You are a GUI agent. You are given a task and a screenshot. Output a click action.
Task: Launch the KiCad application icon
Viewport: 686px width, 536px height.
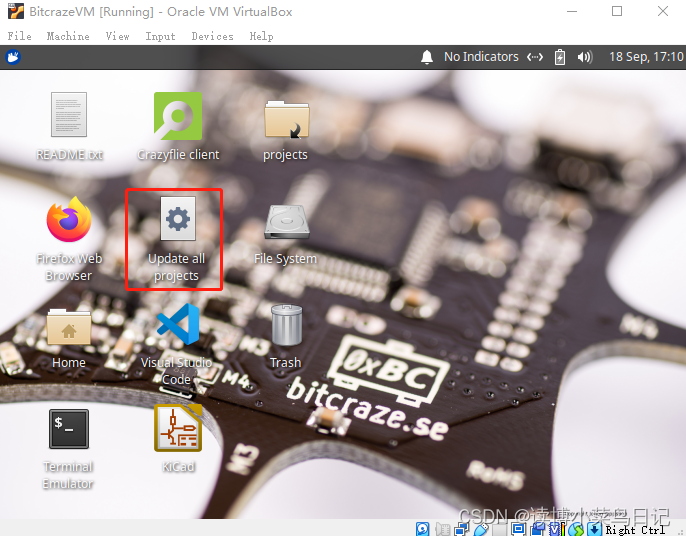178,427
